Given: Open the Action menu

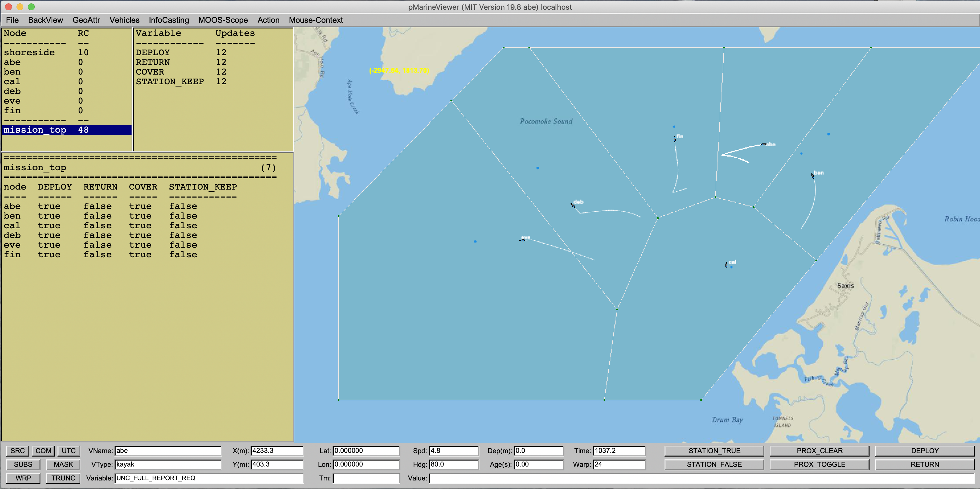Looking at the screenshot, I should point(268,20).
